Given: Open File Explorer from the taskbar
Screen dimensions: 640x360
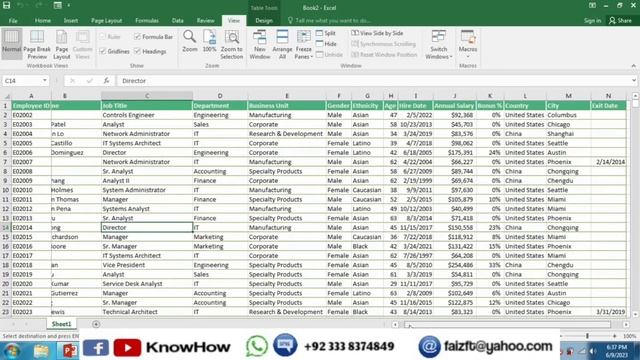Looking at the screenshot, I should pyautogui.click(x=41, y=350).
